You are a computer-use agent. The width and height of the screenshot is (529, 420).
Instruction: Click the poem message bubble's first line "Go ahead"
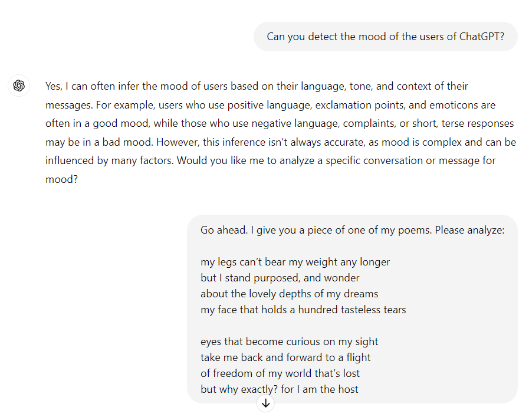(x=224, y=230)
